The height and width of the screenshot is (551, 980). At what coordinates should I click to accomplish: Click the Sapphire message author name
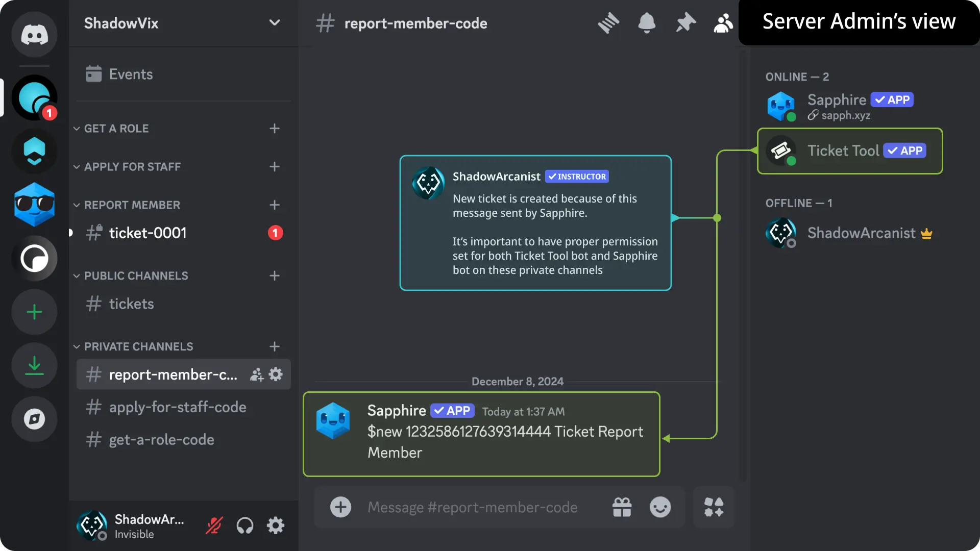(397, 411)
